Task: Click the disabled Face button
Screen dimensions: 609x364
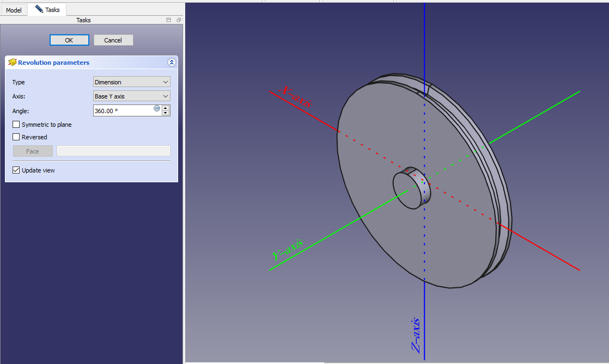Action: point(33,151)
